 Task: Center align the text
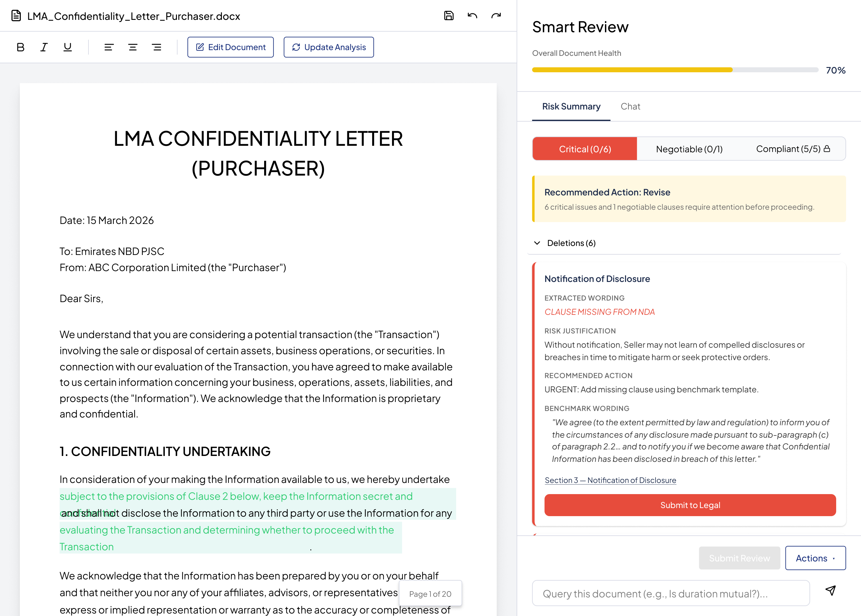pos(133,47)
